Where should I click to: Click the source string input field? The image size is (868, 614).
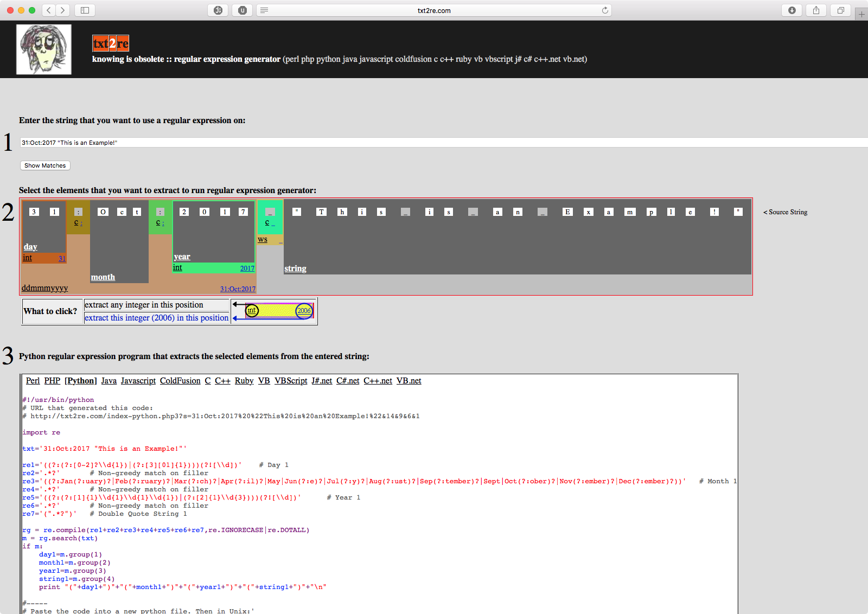coord(434,143)
